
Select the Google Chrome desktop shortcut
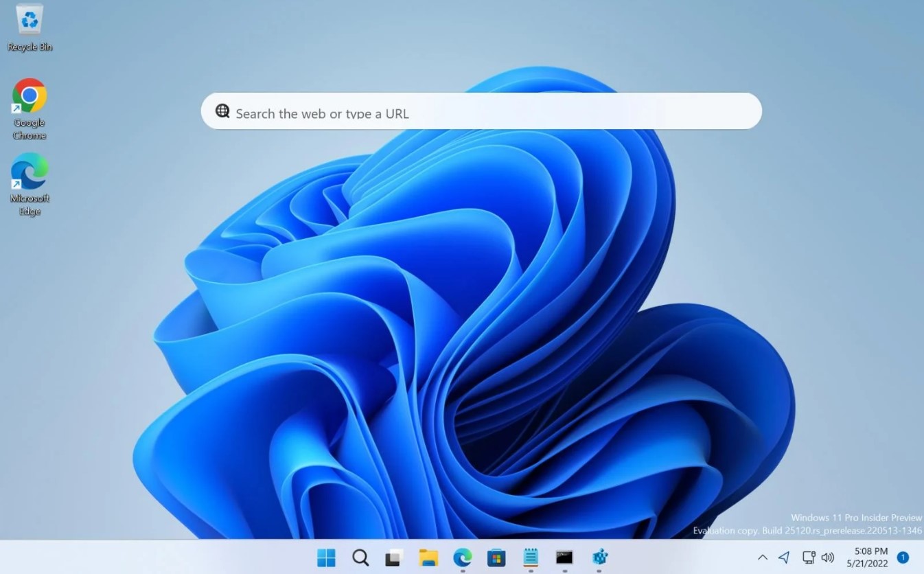(30, 108)
